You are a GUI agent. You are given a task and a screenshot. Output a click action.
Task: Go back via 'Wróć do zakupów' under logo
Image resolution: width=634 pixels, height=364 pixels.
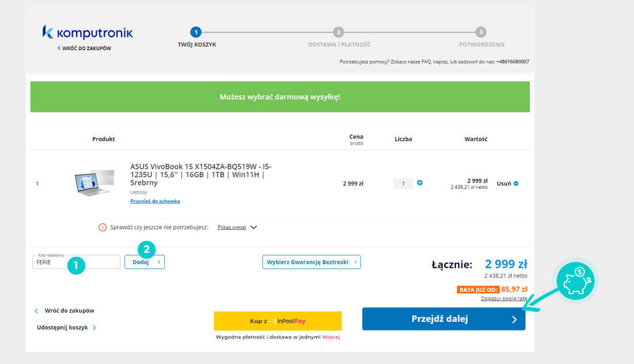(84, 48)
